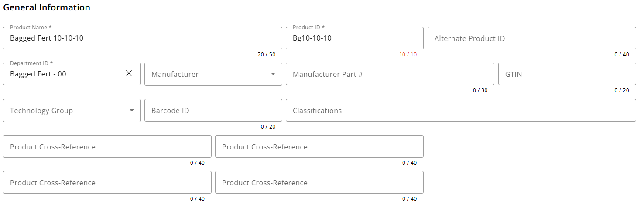Click the Classifications field
Image resolution: width=644 pixels, height=205 pixels.
[461, 111]
